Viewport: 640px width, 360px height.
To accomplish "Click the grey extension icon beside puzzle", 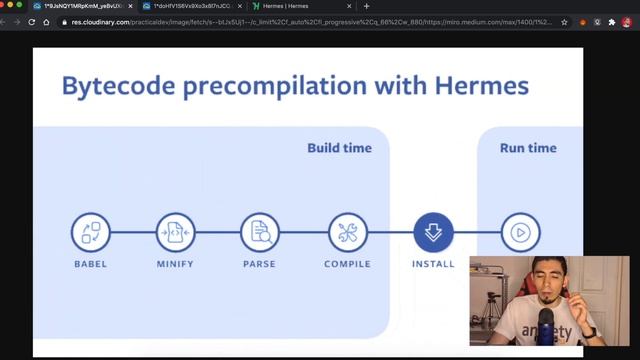I will pyautogui.click(x=597, y=22).
